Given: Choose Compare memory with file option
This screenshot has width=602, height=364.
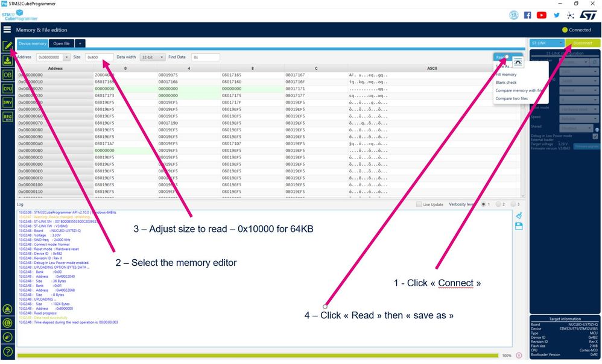Looking at the screenshot, I should click(518, 90).
